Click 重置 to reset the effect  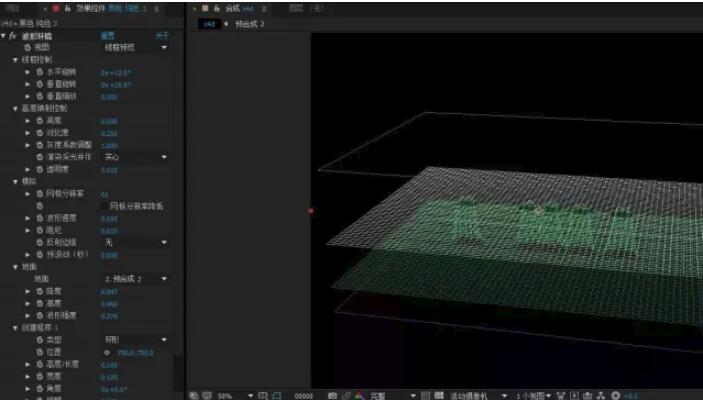click(108, 36)
